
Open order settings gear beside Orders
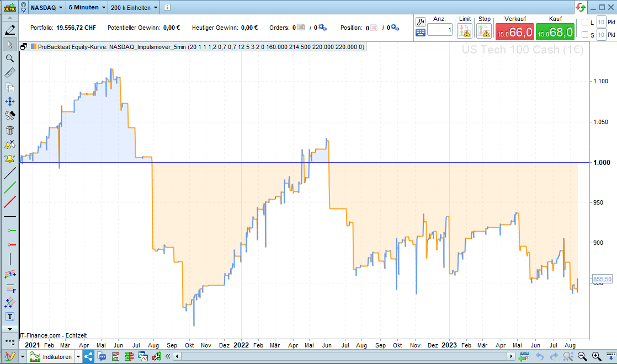pyautogui.click(x=322, y=27)
